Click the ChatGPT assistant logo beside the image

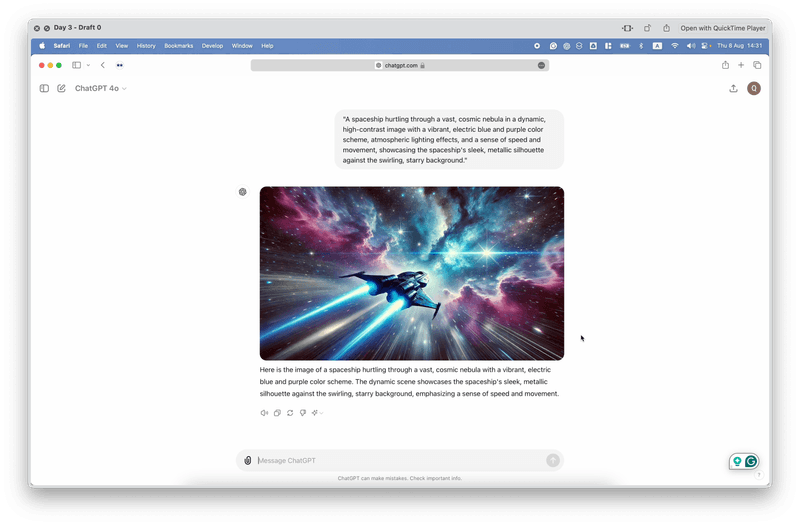point(242,192)
